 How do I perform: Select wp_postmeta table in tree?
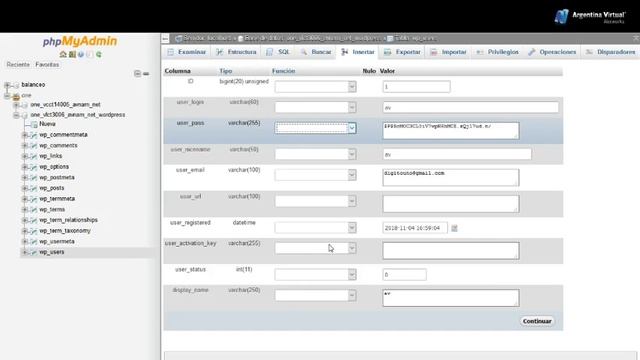tap(57, 178)
